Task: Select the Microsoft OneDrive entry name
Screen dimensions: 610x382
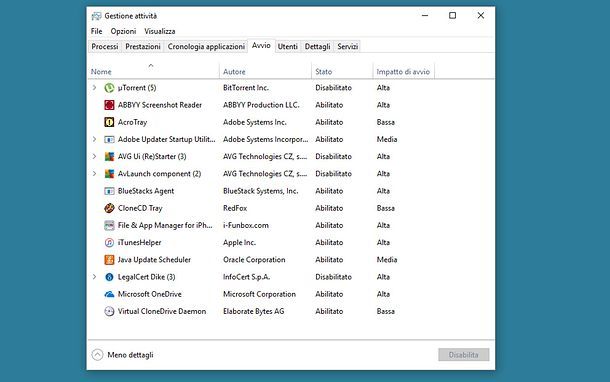Action: coord(150,294)
